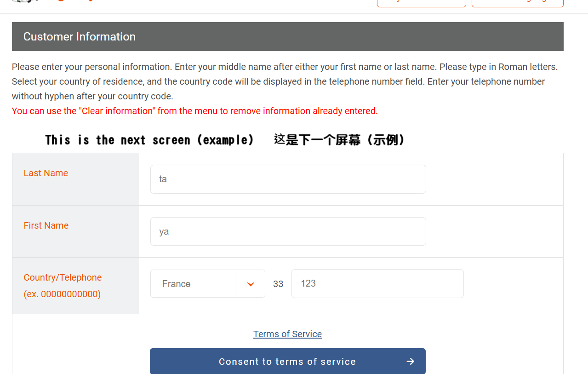Click the Last Name input containing 'ta'

(288, 179)
